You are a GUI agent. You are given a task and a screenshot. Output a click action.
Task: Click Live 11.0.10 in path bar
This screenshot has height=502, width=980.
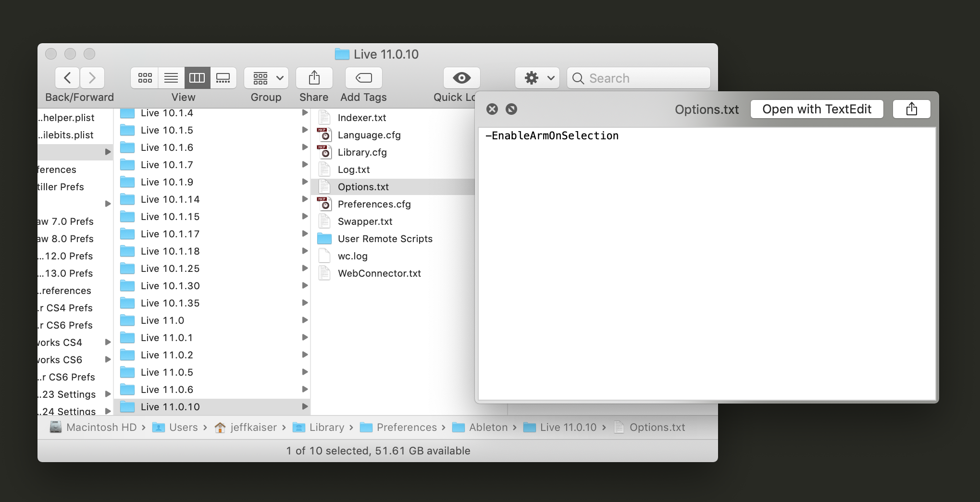[559, 427]
